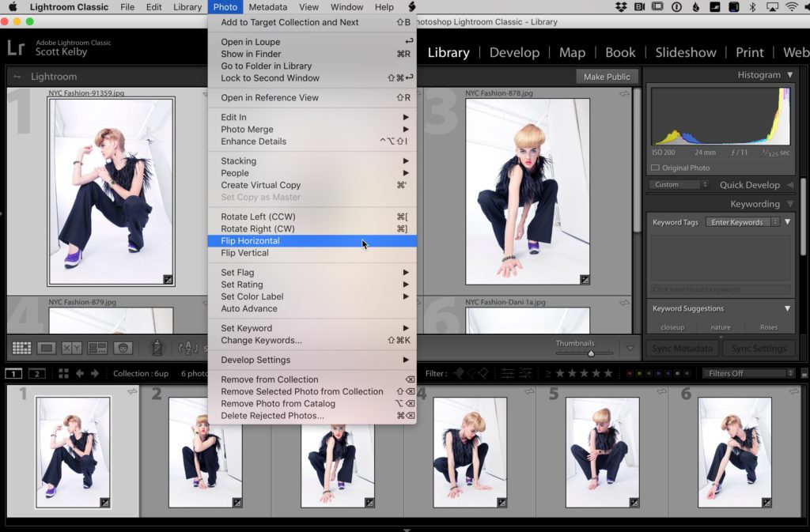Viewport: 810px width, 532px height.
Task: Open 1Password menu bar icon
Action: 676,6
